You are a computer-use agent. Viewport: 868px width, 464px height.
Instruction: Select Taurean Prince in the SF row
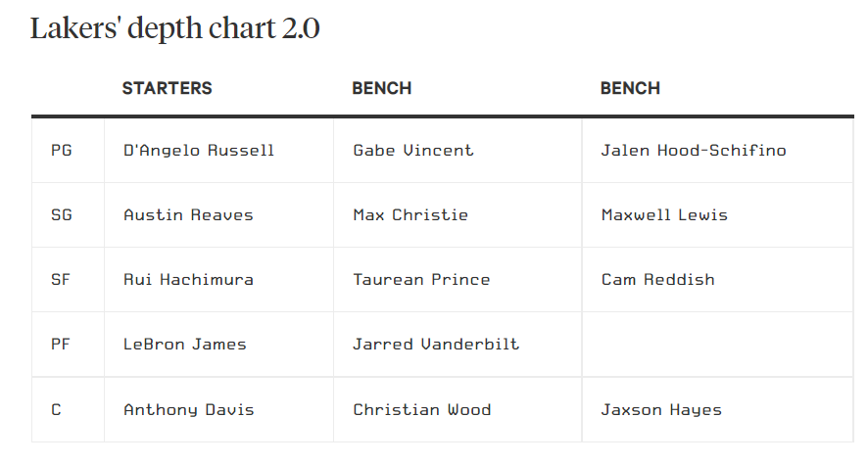421,280
